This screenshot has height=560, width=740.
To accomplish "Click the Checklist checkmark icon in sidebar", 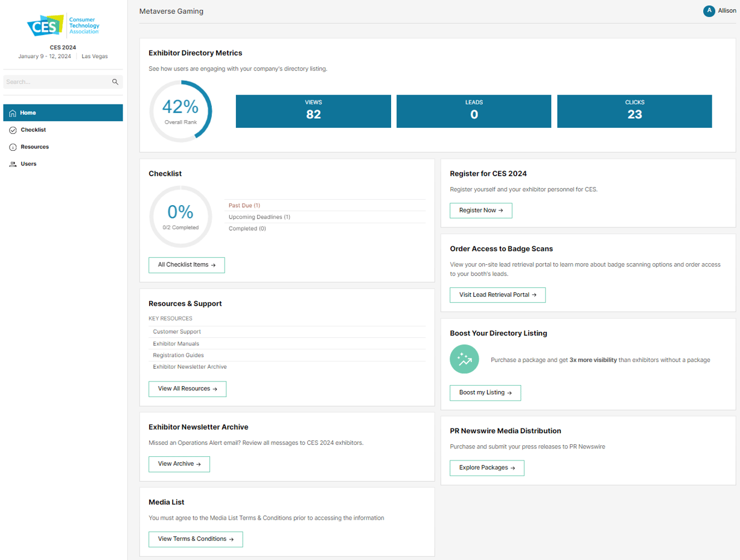I will pos(13,130).
